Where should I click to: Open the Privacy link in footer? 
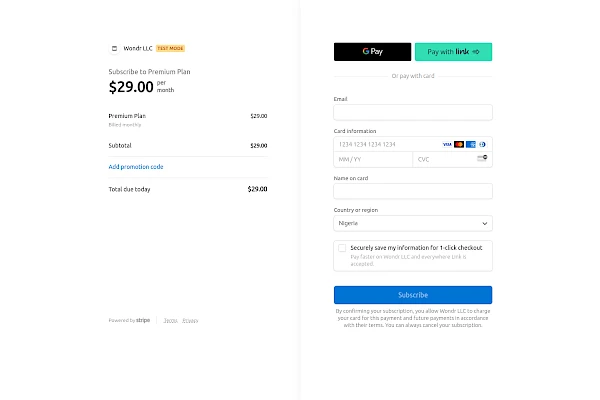[190, 320]
